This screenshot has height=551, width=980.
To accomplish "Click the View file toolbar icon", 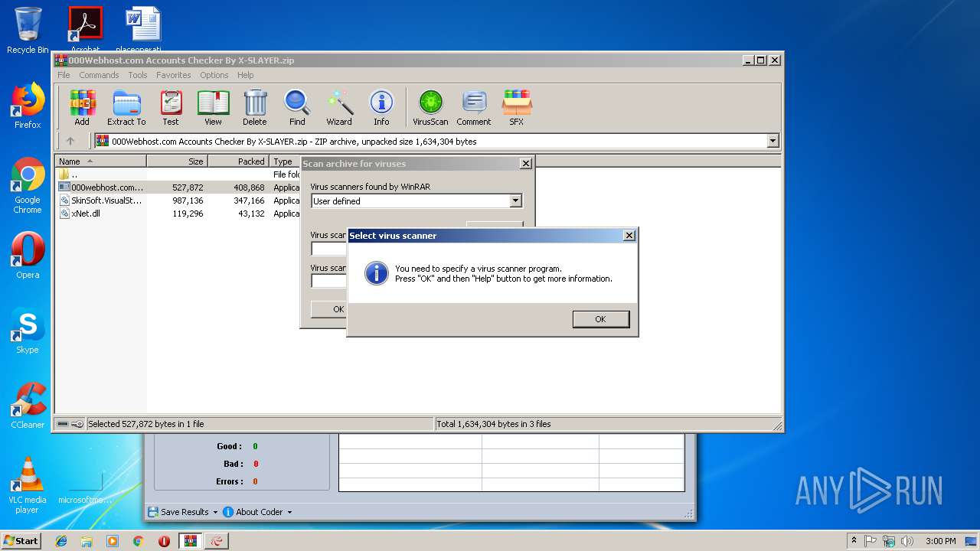I will point(213,107).
